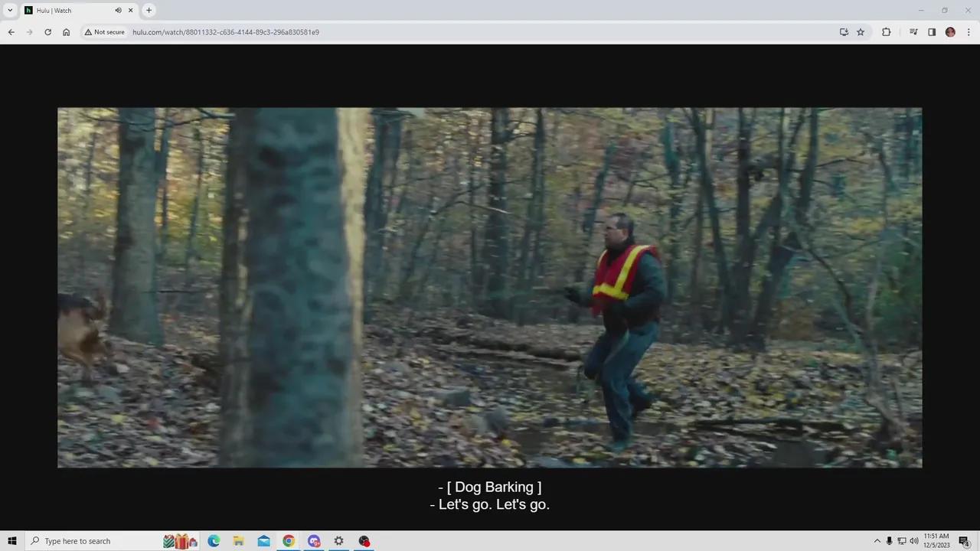
Task: Mute the Hulu tab audio icon
Action: [x=118, y=10]
